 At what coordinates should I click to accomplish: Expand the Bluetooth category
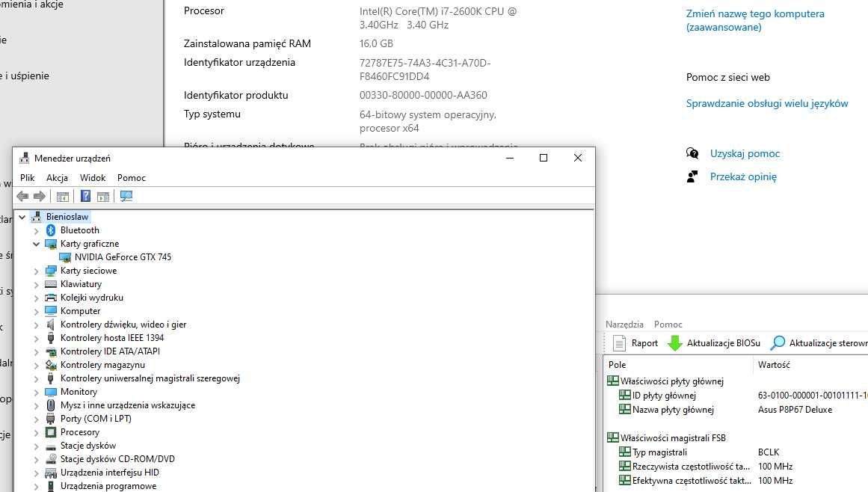(37, 230)
